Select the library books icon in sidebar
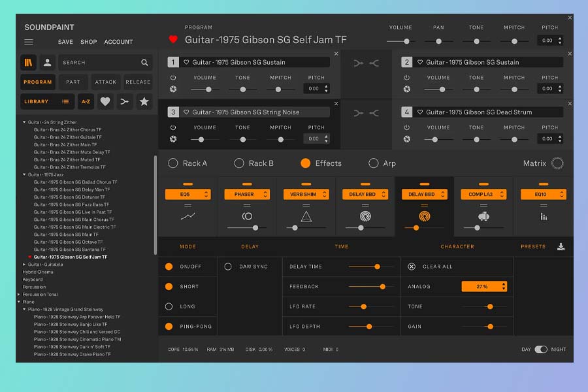 [28, 63]
